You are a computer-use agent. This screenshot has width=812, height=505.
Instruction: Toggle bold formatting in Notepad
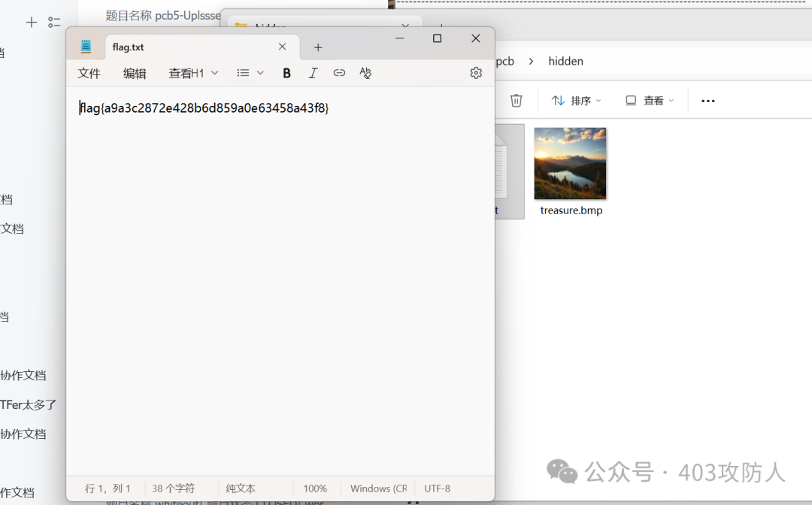point(286,73)
